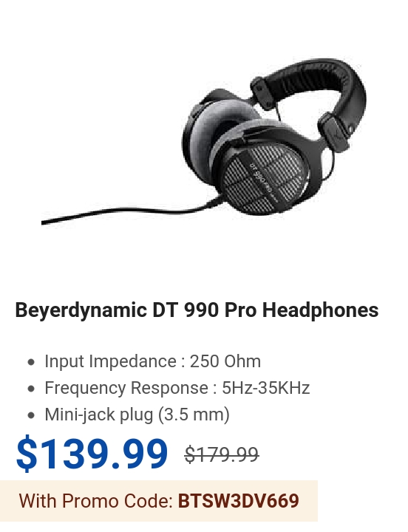Select promo code BTSW3DV669
Screen dimensions: 408x532
238,501
